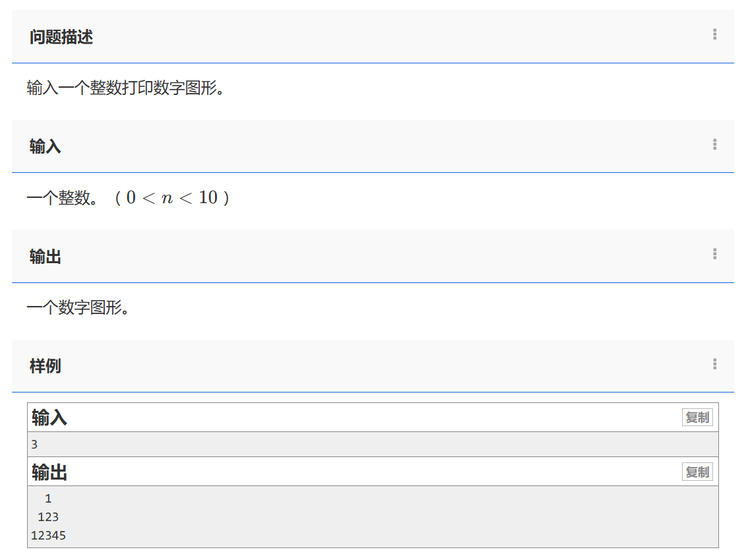Image resolution: width=750 pixels, height=560 pixels.
Task: Click the three-dot icon beside 输入 header
Action: point(714,145)
